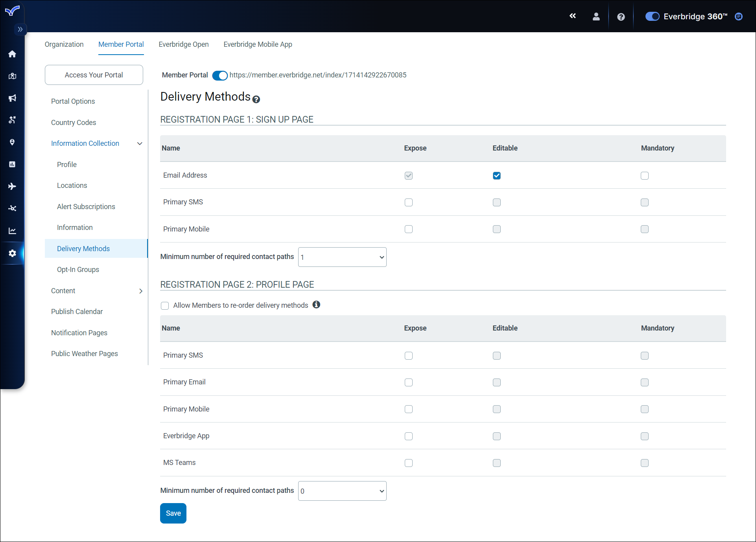The image size is (756, 542).
Task: Open the Home icon in sidebar
Action: tap(12, 54)
